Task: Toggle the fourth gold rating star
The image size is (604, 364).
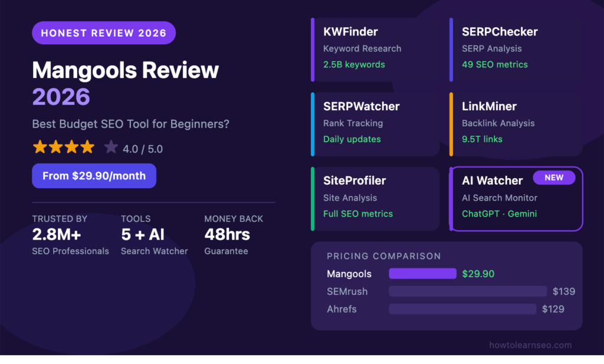Action: click(x=87, y=147)
